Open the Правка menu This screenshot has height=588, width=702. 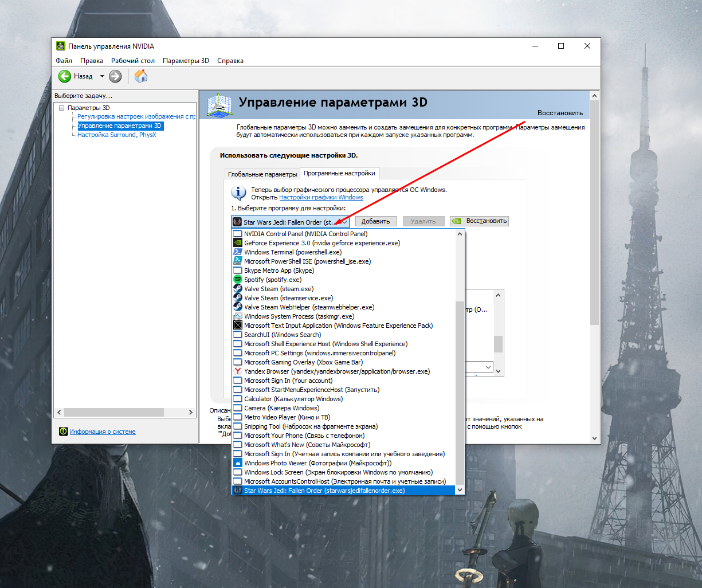92,61
